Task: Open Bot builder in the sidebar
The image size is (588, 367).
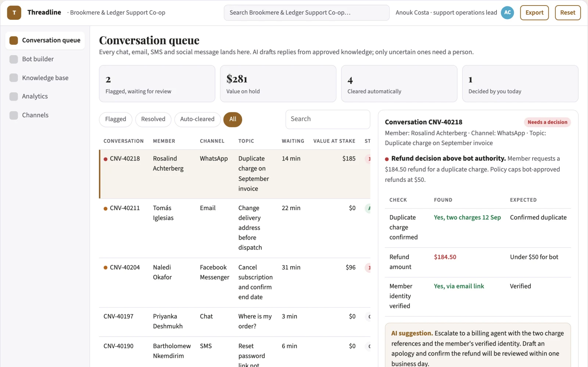Action: pos(45,59)
